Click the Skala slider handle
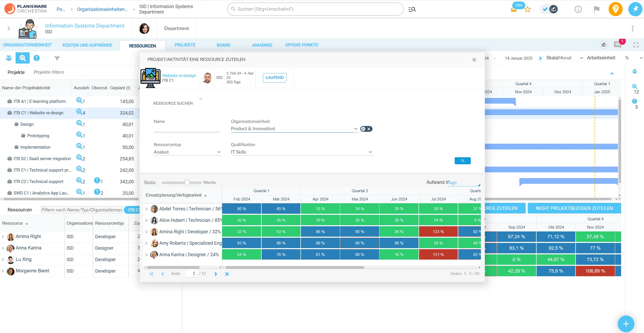Screen dimensions: 644x333 [x=187, y=183]
